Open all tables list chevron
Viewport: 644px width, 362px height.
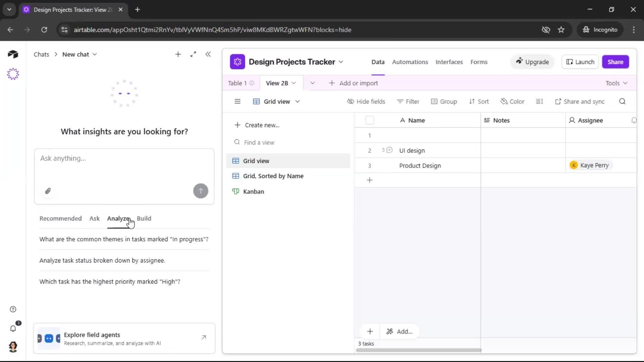(x=312, y=83)
